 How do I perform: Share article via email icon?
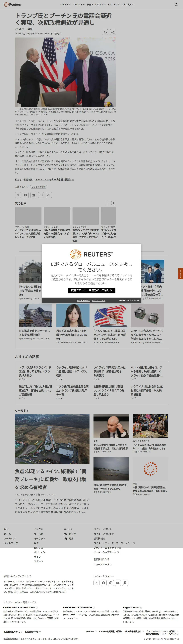[41, 195]
